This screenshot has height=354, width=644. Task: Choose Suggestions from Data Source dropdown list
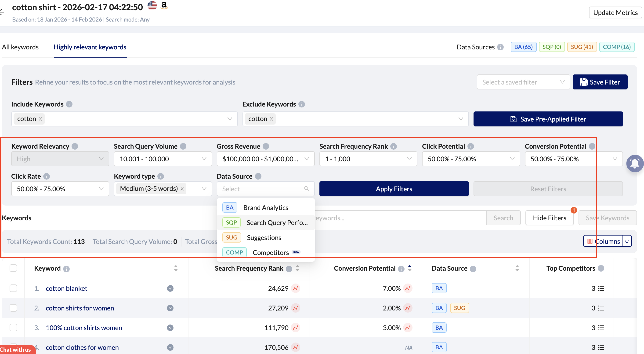click(264, 238)
